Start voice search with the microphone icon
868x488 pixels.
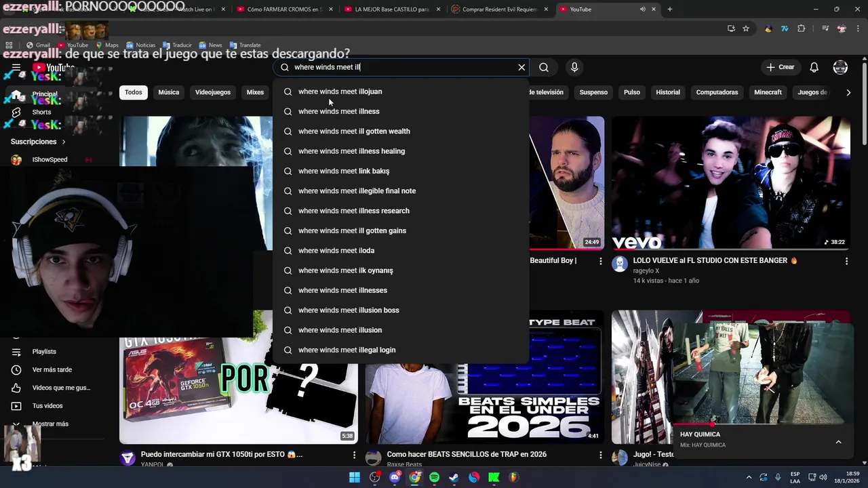pyautogui.click(x=574, y=67)
